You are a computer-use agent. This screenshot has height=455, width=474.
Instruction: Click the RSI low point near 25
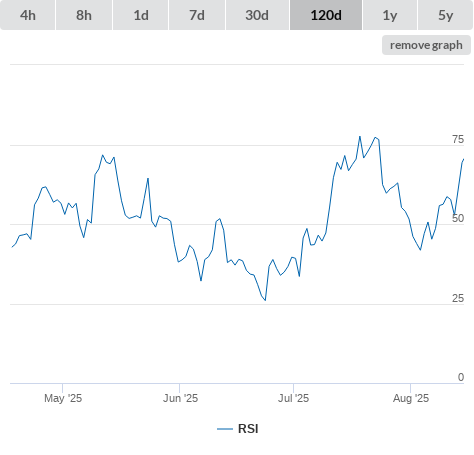[x=265, y=300]
